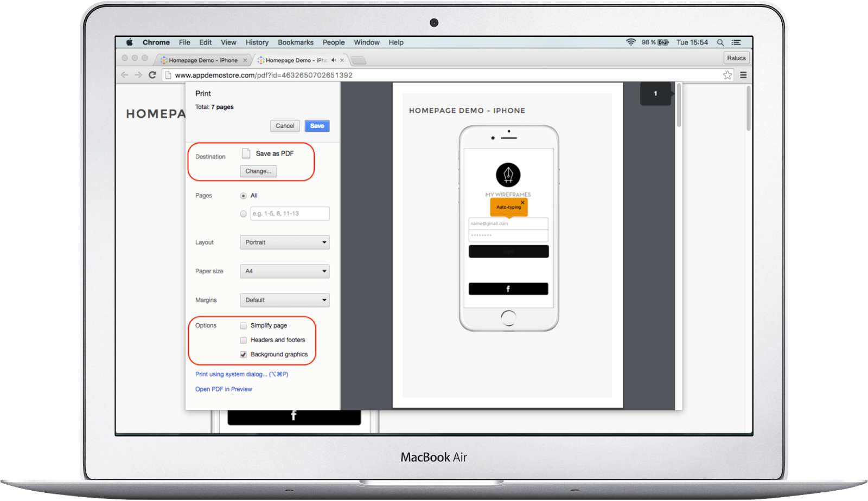The height and width of the screenshot is (501, 868).
Task: Open the Paper size A4 dropdown
Action: pos(284,271)
